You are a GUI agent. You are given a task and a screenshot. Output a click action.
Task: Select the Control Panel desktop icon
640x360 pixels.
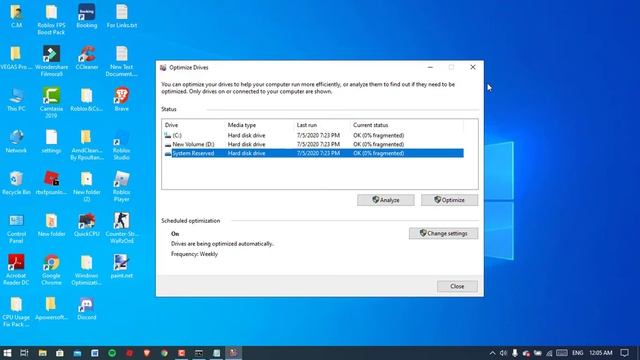pos(16,229)
